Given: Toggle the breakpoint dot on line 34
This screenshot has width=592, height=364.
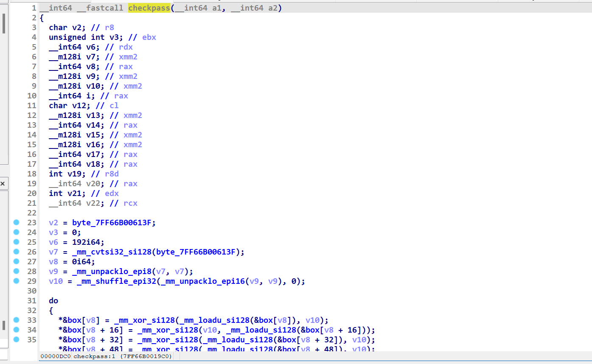Looking at the screenshot, I should click(x=17, y=330).
